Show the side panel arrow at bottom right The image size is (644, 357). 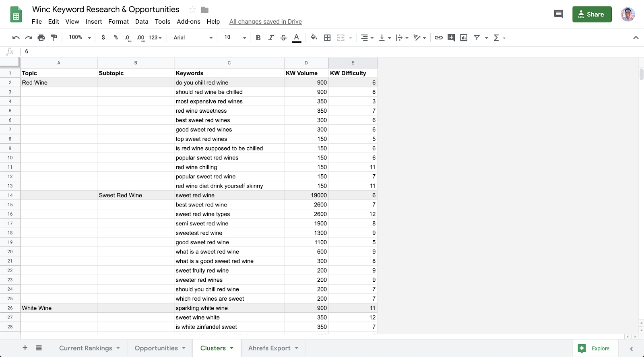[x=632, y=349]
